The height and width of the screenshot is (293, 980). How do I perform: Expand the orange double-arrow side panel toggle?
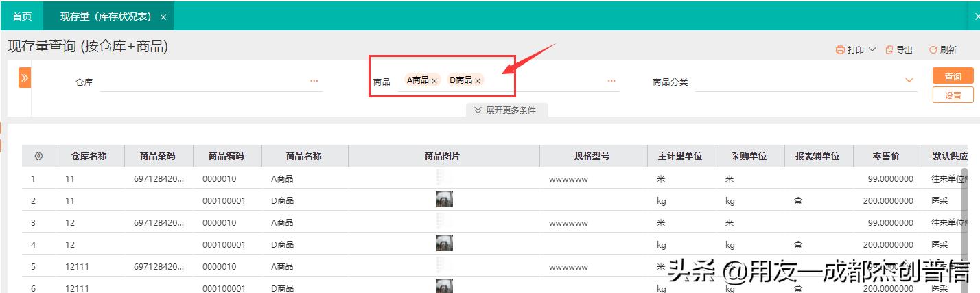(x=25, y=78)
